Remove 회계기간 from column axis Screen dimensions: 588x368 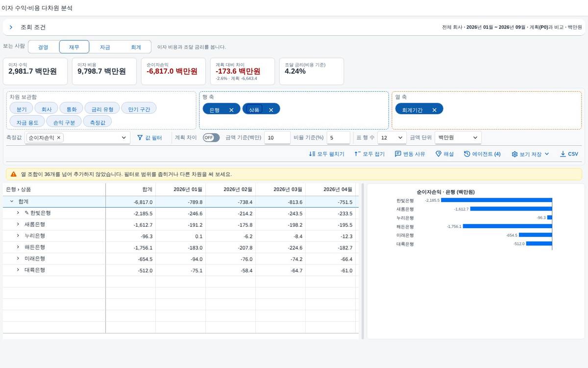(434, 110)
